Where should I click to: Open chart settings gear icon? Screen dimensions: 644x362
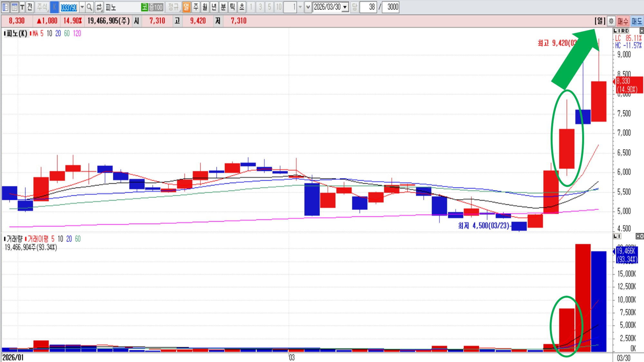611,21
